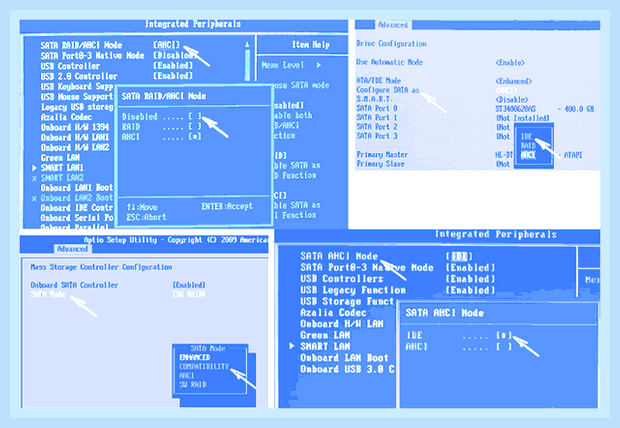Select the USB Storage Funct row
Viewport: 620px width, 428px height.
click(x=347, y=301)
